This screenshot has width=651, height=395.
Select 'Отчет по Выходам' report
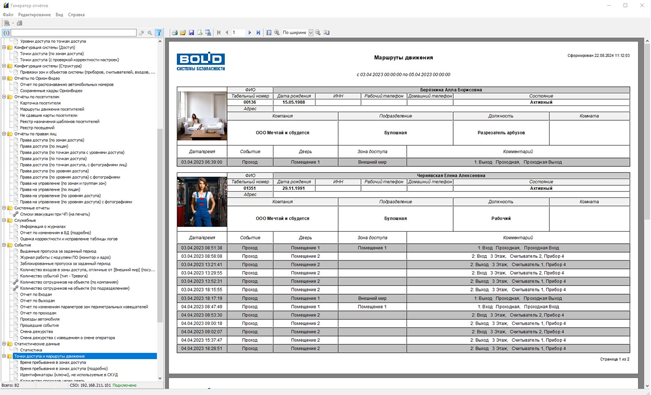point(37,300)
